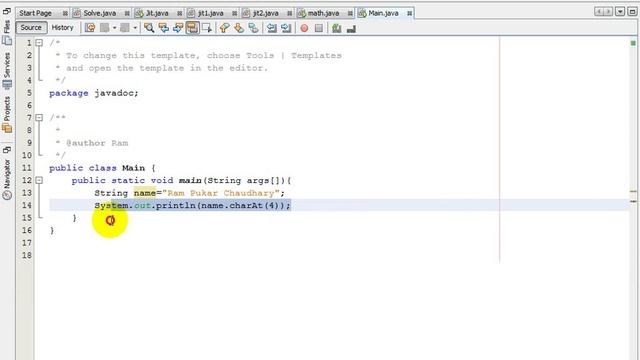Restore window group icon above Navigator
Image resolution: width=640 pixels, height=360 pixels.
point(7,150)
